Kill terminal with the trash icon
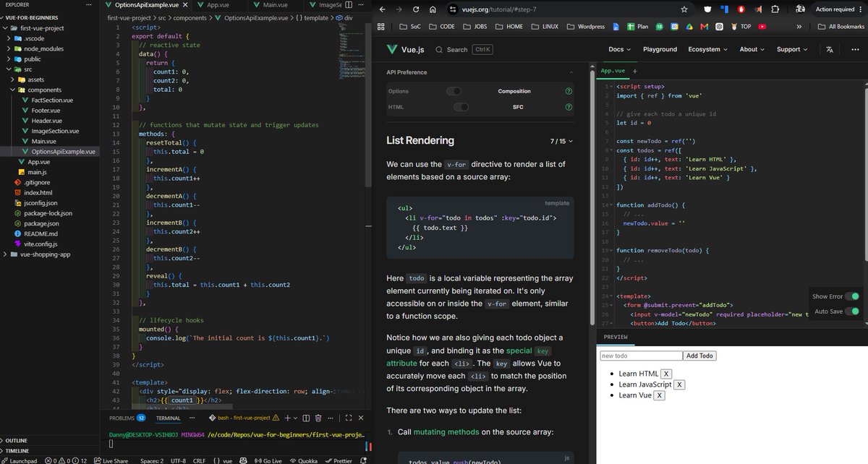Viewport: 868px width, 464px height. (319, 418)
